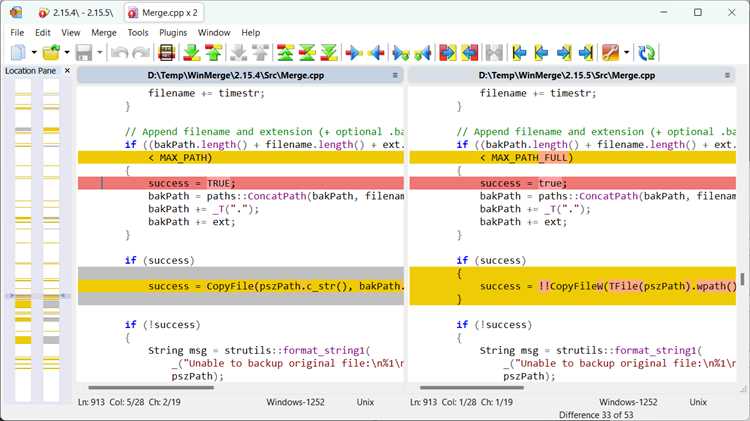This screenshot has width=750, height=421.
Task: Open the Tools menu
Action: tap(138, 33)
